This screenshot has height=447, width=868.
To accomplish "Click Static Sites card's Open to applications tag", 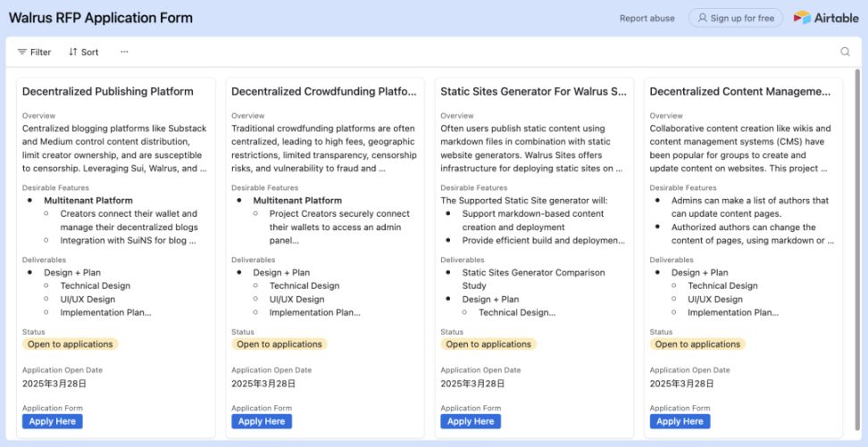I will (488, 344).
